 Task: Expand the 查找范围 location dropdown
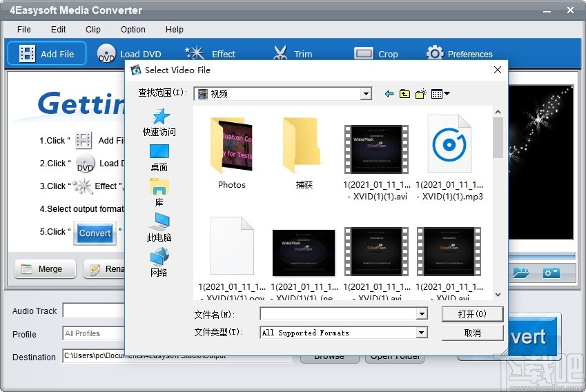point(367,94)
